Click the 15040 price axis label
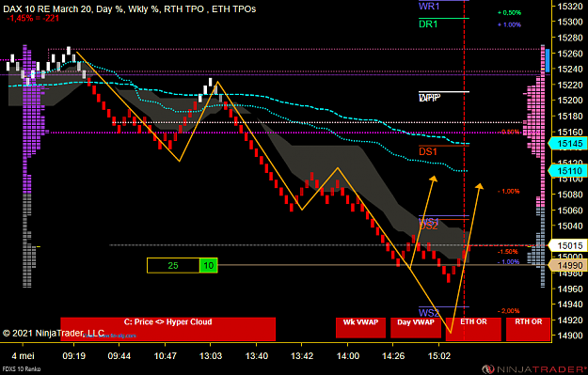This screenshot has width=588, height=375. tap(570, 226)
